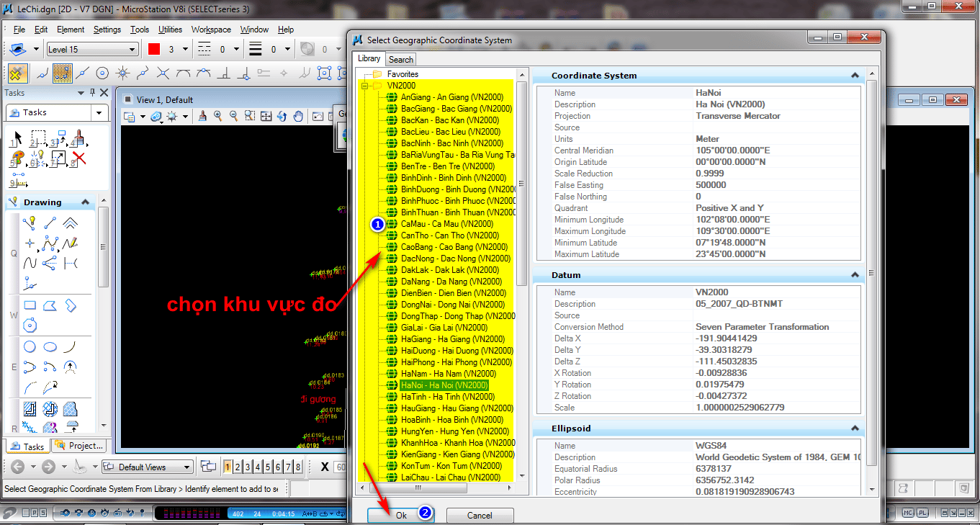Pin the Tasks panel with pushpin

92,93
